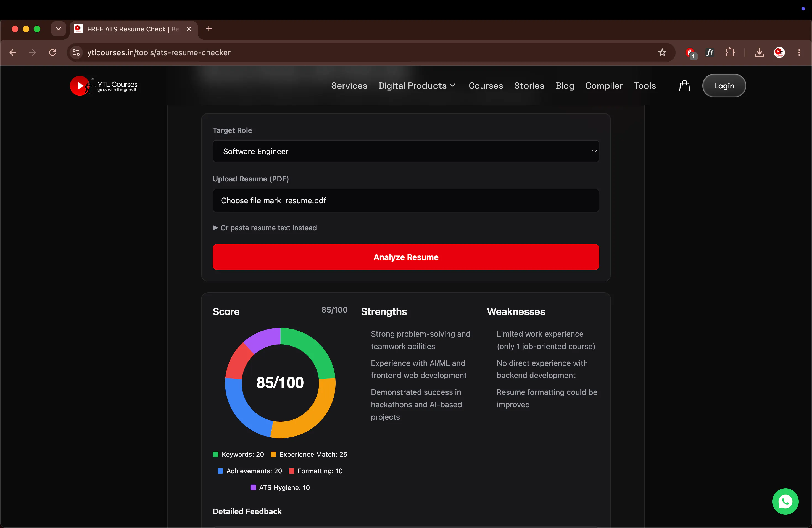
Task: Open the Compiler page
Action: click(604, 86)
